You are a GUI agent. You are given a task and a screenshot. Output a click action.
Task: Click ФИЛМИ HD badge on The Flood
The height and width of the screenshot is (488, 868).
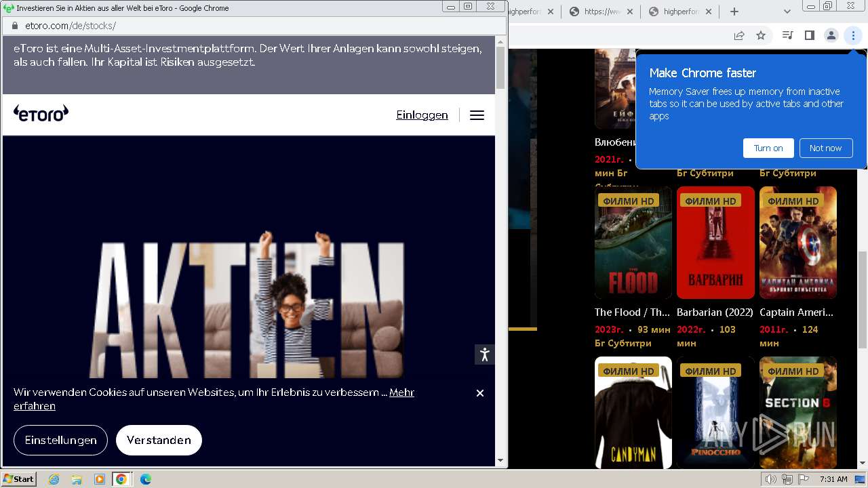click(x=629, y=201)
